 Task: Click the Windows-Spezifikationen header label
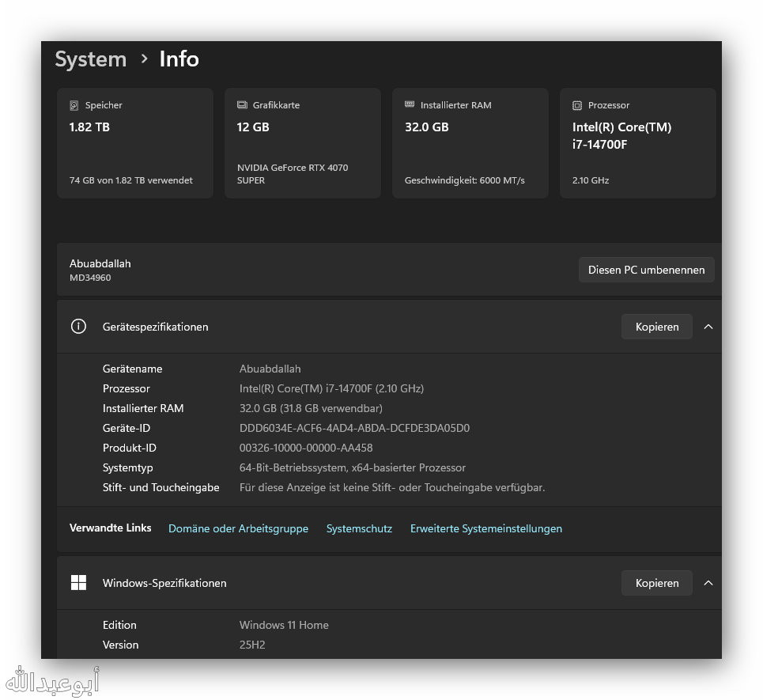pyautogui.click(x=164, y=583)
